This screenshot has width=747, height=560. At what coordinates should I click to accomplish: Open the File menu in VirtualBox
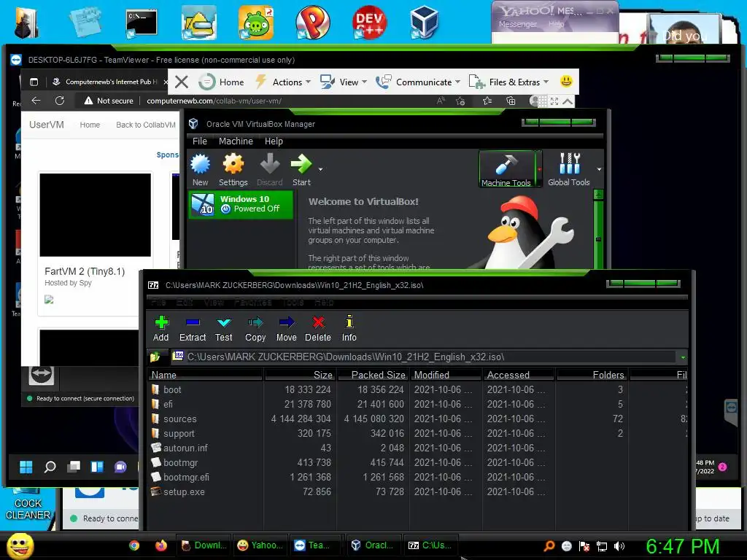(x=200, y=141)
